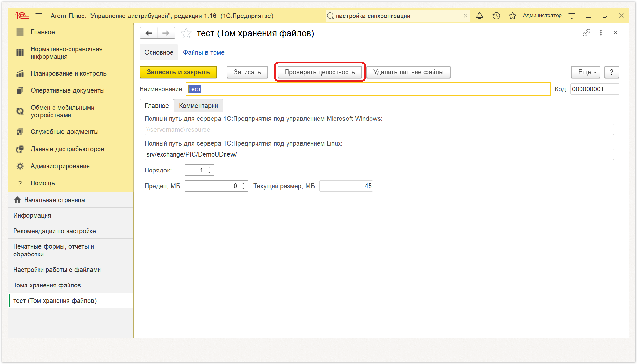Viewport: 637px width, 364px height.
Task: Click Удалить лишние файлы button
Action: coord(408,72)
